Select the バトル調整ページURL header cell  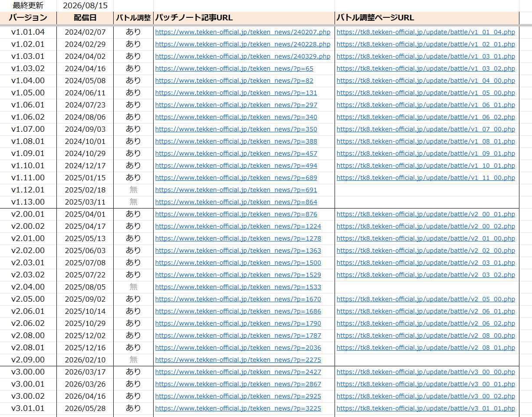click(427, 18)
